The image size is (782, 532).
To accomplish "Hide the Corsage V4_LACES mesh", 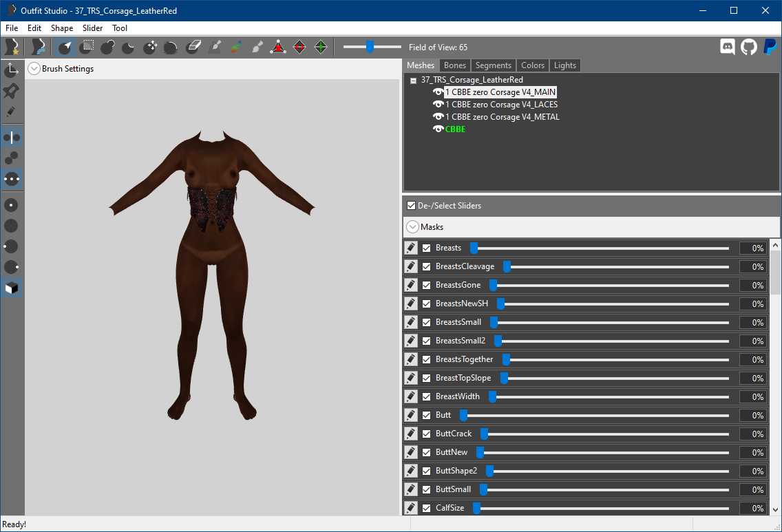I will click(438, 104).
